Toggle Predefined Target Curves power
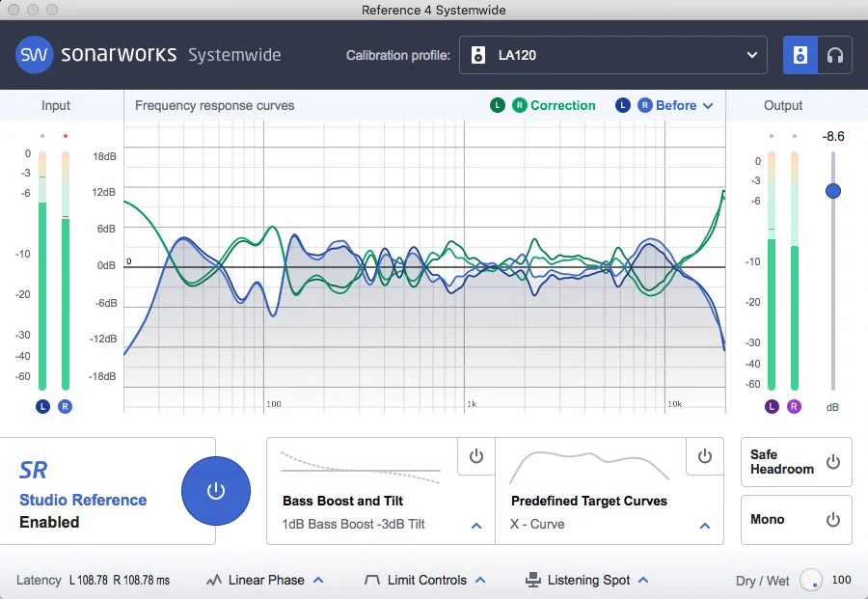This screenshot has height=599, width=868. (x=705, y=456)
